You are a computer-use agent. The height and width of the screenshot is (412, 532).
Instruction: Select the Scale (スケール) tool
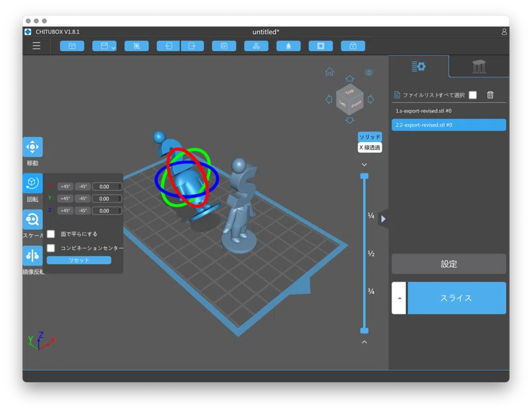(x=33, y=219)
